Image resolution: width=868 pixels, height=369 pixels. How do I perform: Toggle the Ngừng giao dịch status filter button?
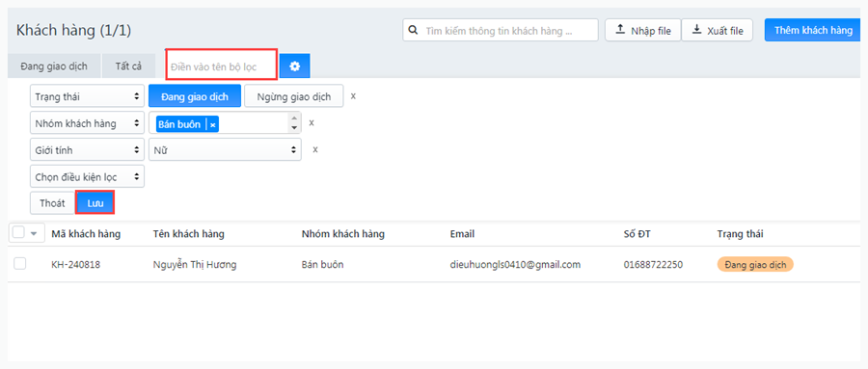294,96
